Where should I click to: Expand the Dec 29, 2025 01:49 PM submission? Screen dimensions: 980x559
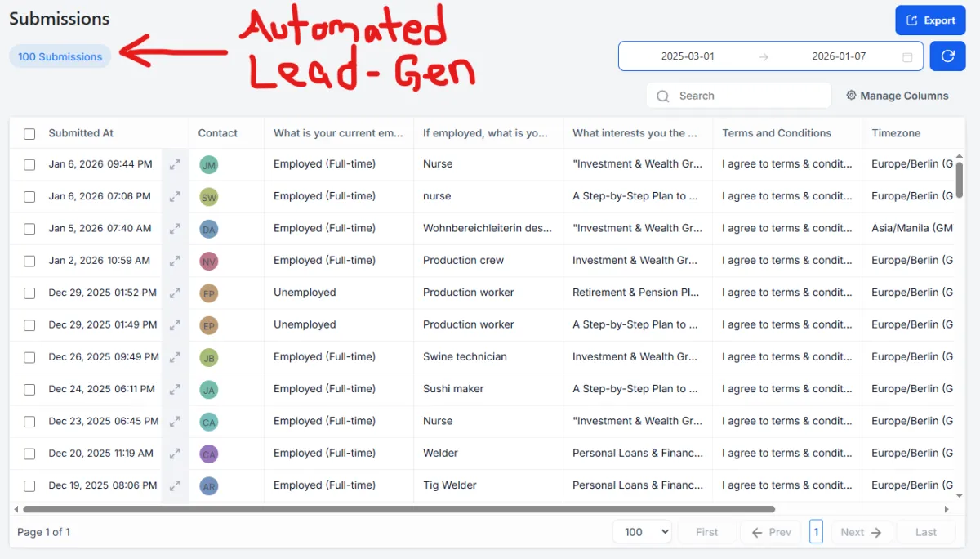pyautogui.click(x=175, y=325)
